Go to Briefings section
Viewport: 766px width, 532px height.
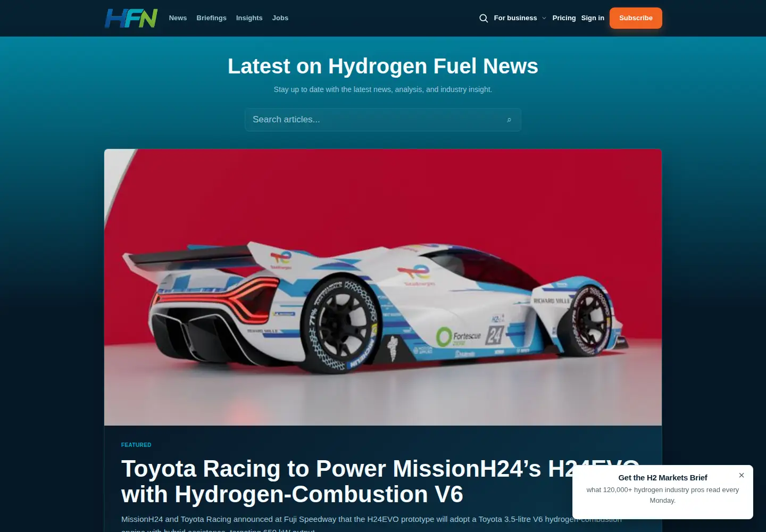coord(211,18)
